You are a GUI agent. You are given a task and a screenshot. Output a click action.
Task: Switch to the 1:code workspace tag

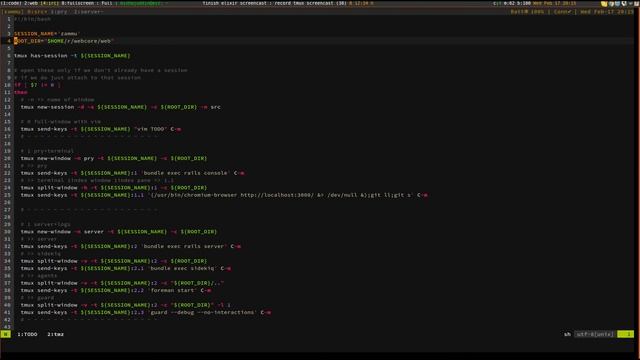[x=11, y=3]
